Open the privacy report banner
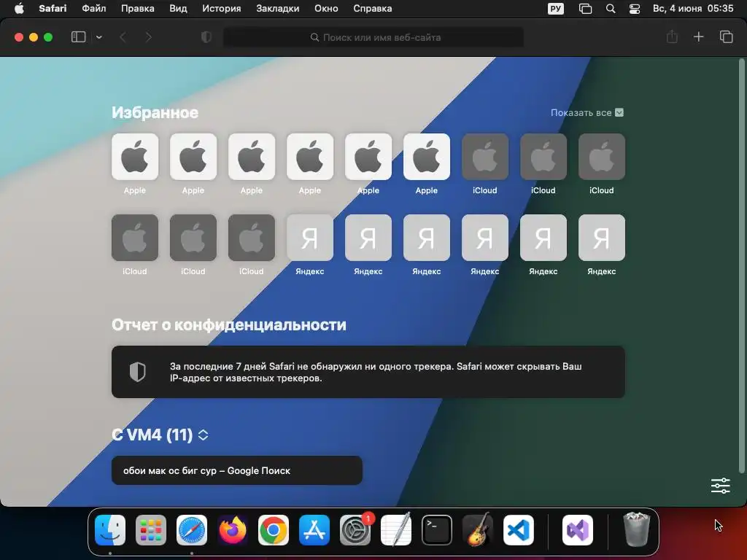 pyautogui.click(x=368, y=372)
